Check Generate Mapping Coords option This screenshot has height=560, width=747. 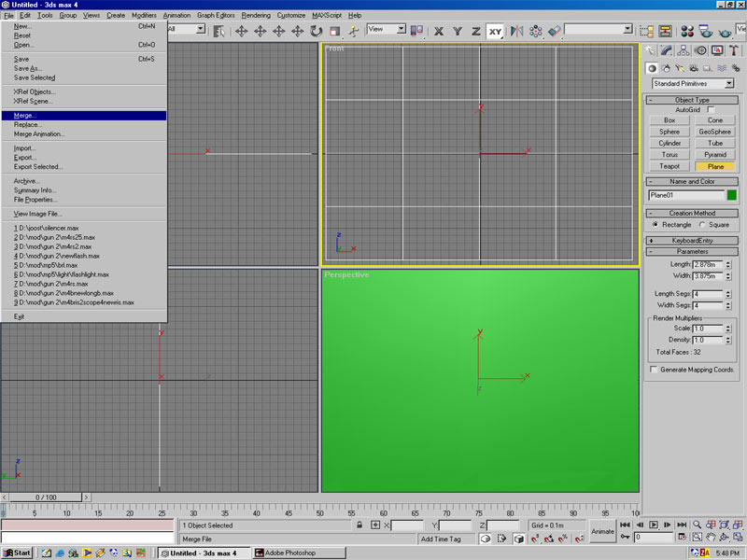[x=654, y=370]
